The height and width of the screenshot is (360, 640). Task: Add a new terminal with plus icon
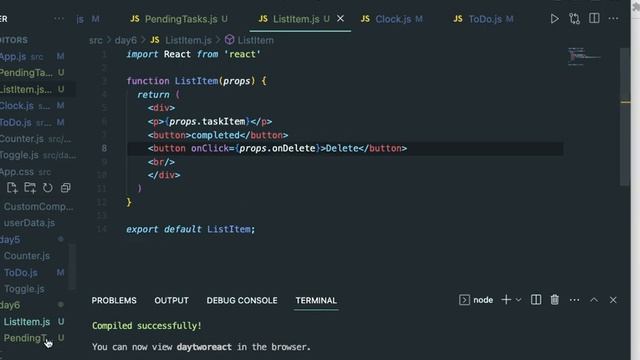pos(506,300)
